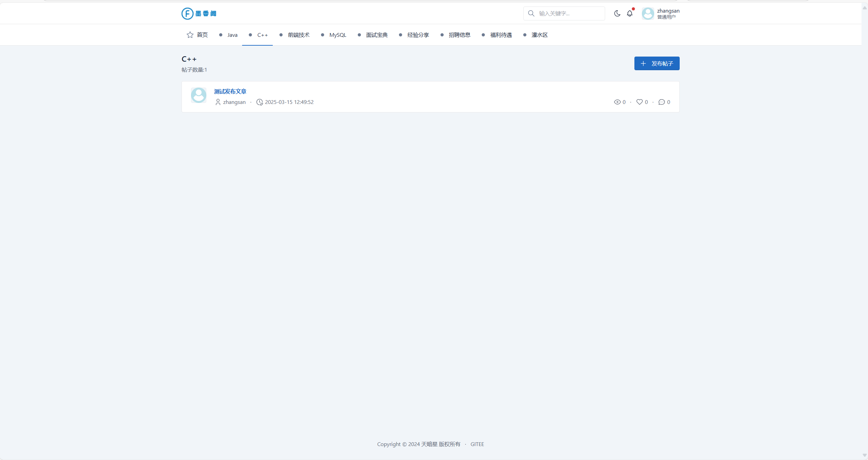Switch to the Java tab

[x=232, y=35]
